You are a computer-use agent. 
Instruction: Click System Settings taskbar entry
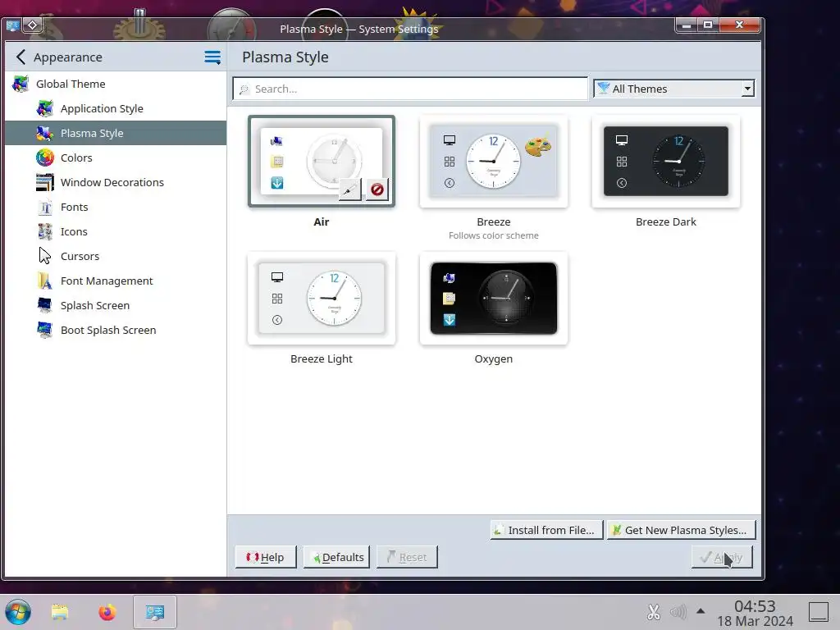click(155, 612)
